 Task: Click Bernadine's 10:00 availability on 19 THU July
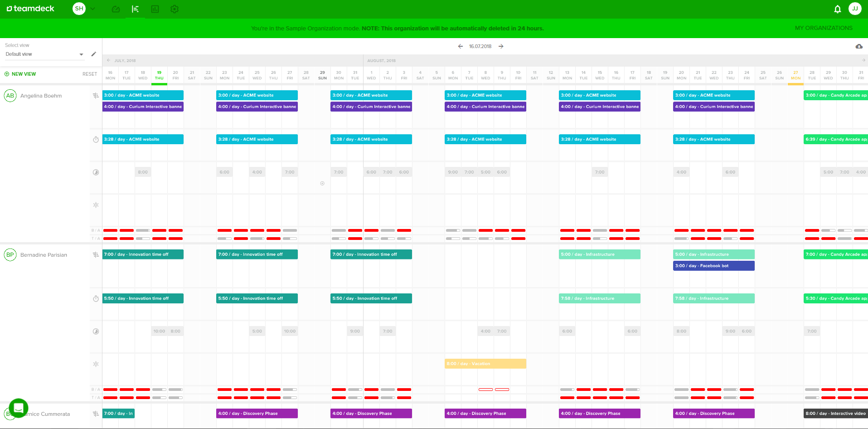click(x=159, y=331)
